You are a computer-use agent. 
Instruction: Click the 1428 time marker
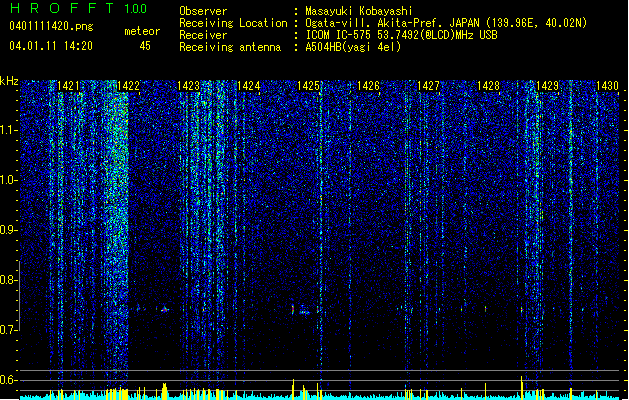point(488,86)
